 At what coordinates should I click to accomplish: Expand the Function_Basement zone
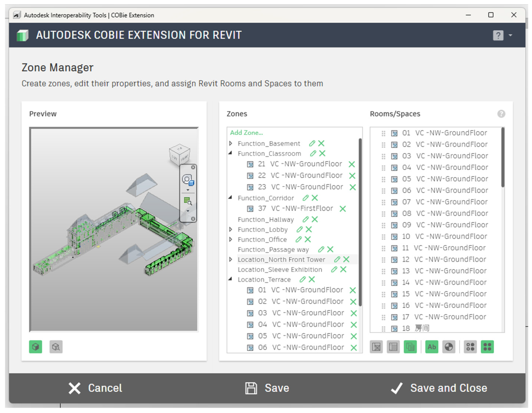[230, 143]
